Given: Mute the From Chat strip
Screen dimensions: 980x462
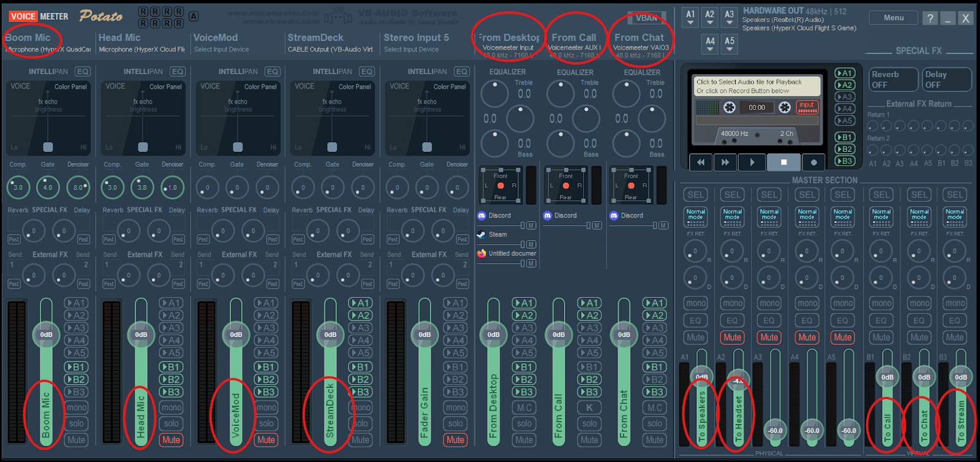Looking at the screenshot, I should (655, 440).
